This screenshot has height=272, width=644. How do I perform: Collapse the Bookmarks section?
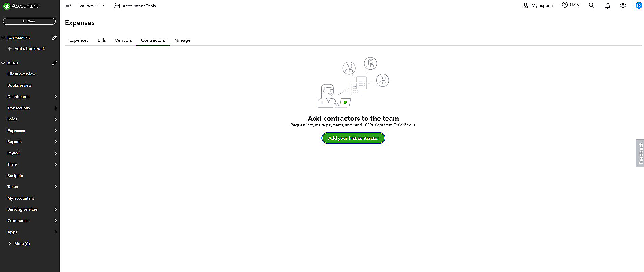3,38
